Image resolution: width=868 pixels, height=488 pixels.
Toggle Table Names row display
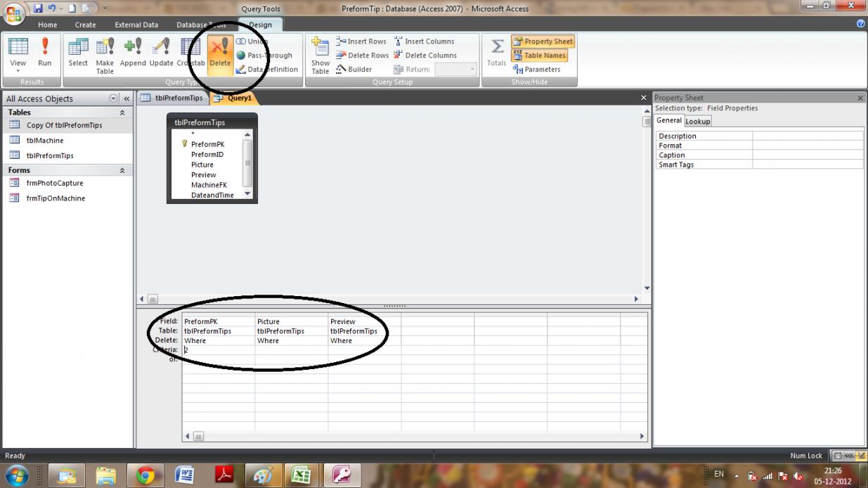(x=539, y=55)
